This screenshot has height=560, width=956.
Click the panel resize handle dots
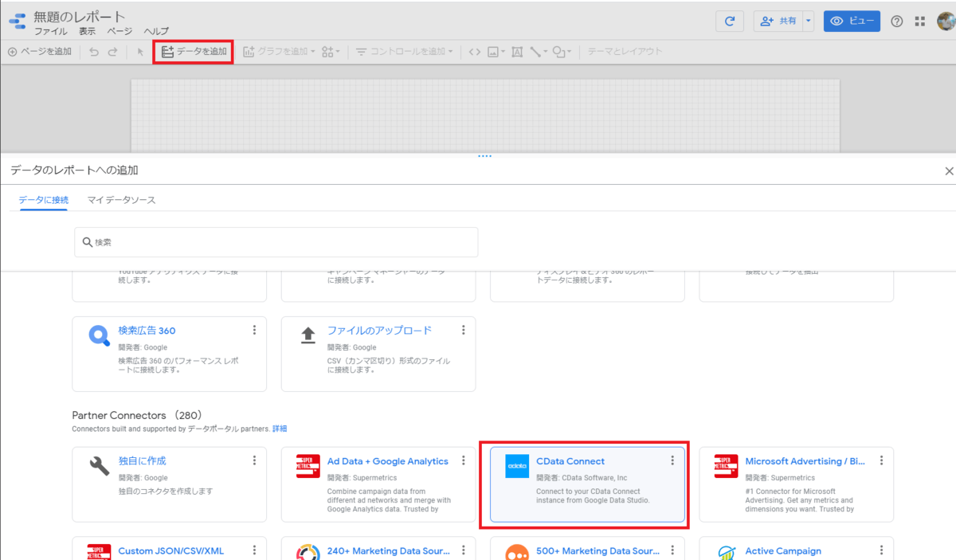pos(484,156)
